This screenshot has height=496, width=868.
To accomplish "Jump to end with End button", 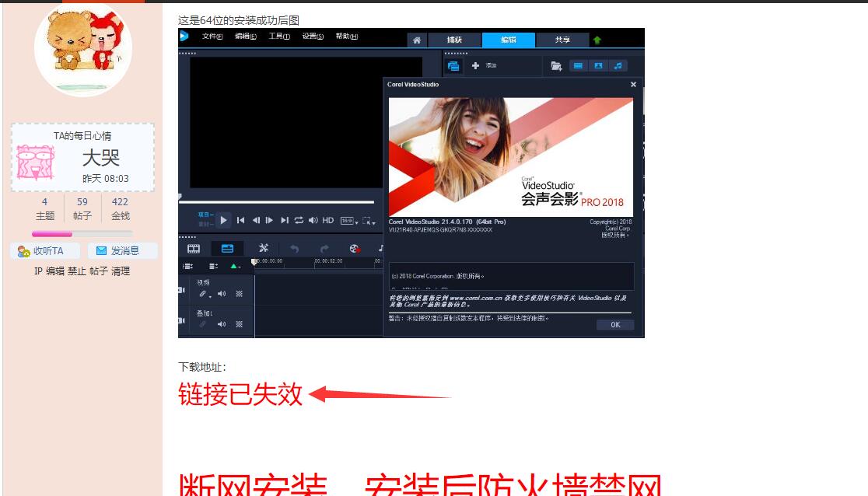I will tap(285, 220).
